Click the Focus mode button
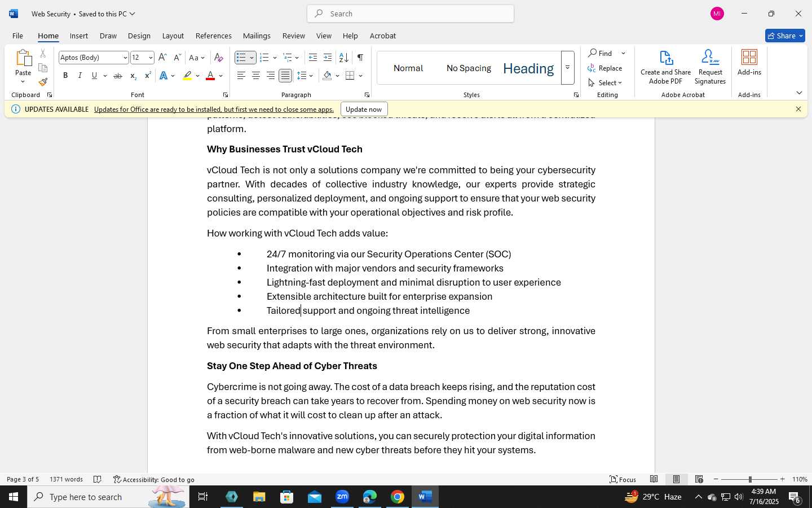The width and height of the screenshot is (812, 508). [623, 479]
